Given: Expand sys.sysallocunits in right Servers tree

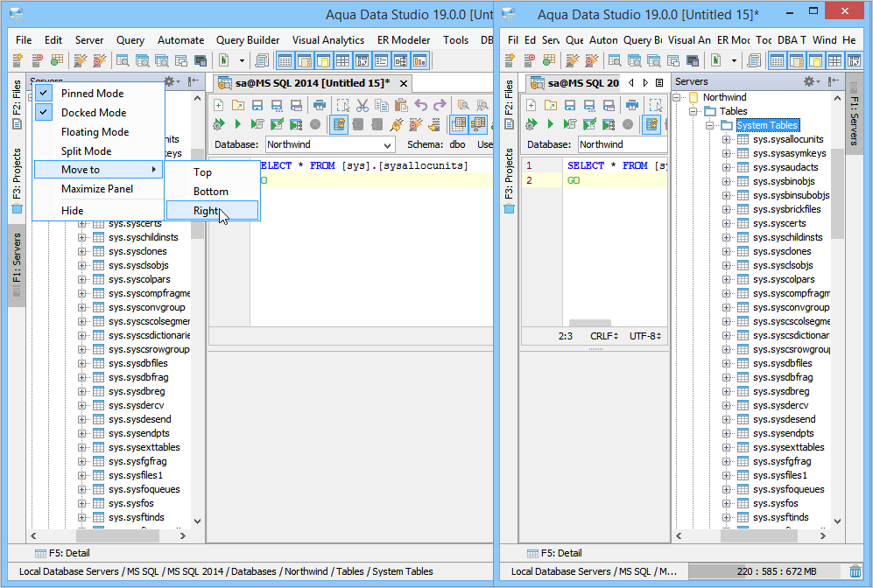Looking at the screenshot, I should pos(727,139).
